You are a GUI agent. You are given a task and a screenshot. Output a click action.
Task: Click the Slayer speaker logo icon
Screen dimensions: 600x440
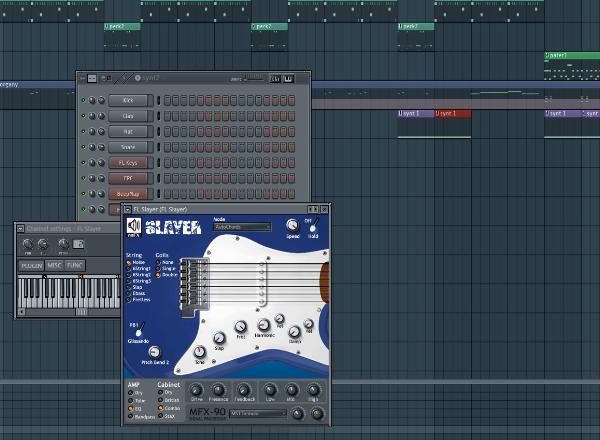point(134,226)
